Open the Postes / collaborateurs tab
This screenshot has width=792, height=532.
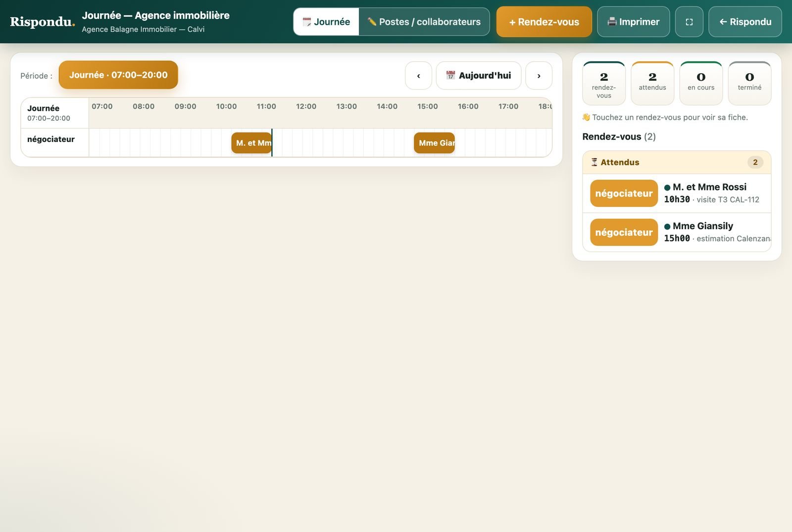coord(424,22)
